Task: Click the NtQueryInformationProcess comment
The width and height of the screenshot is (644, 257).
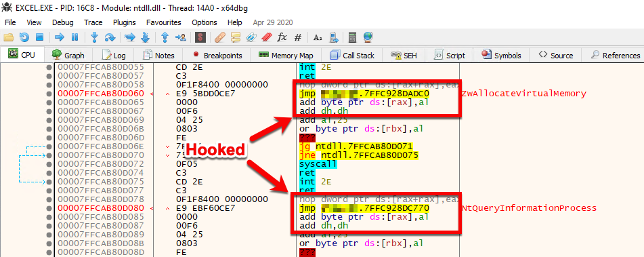Action: click(x=529, y=208)
